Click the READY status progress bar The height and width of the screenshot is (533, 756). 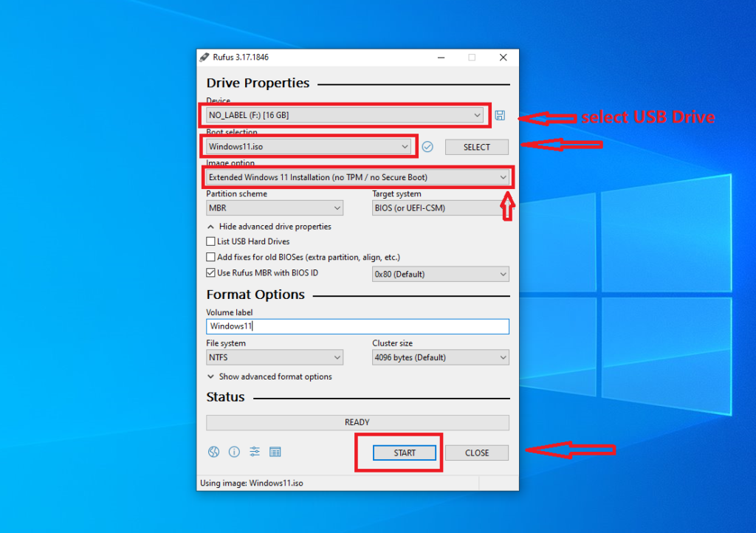tap(357, 422)
